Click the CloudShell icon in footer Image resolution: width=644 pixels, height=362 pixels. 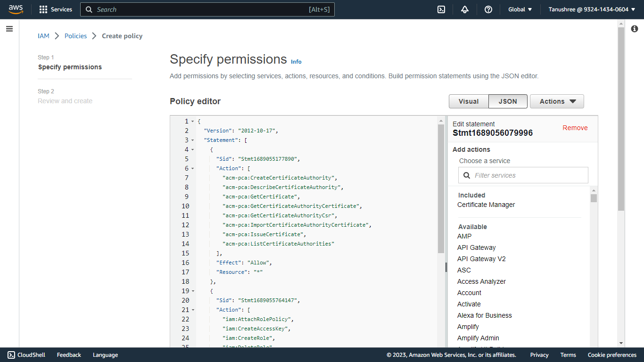(x=11, y=355)
